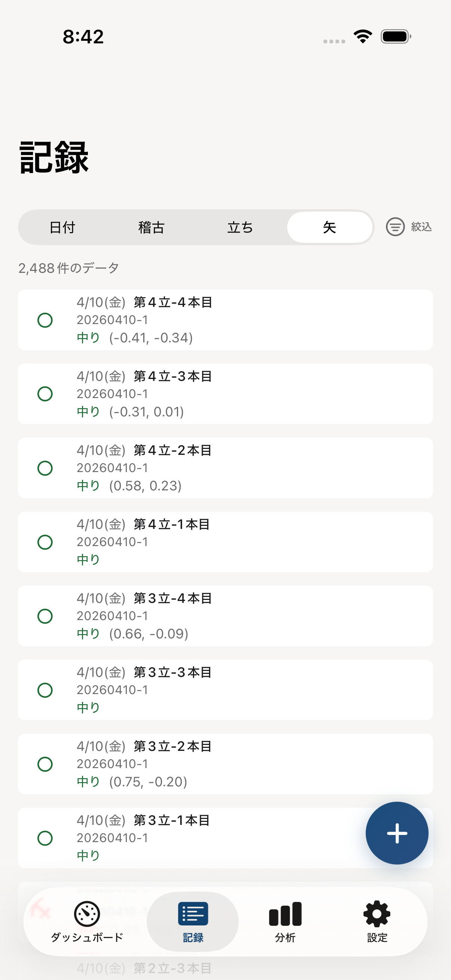Tap the Wi-Fi status icon

point(363,37)
